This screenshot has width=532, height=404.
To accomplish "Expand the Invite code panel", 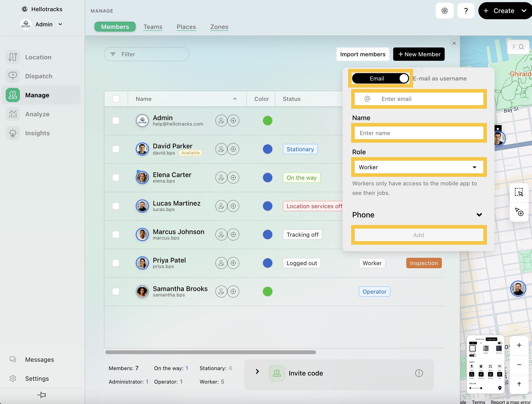I will click(x=257, y=371).
